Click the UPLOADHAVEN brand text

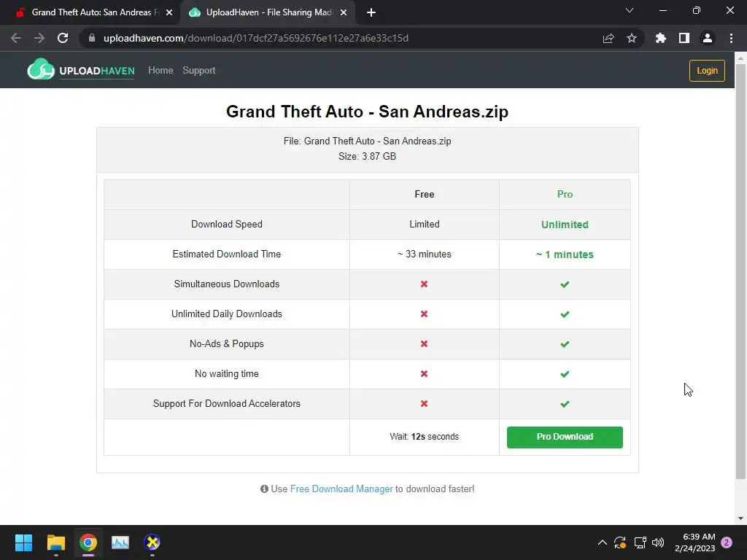pyautogui.click(x=97, y=71)
